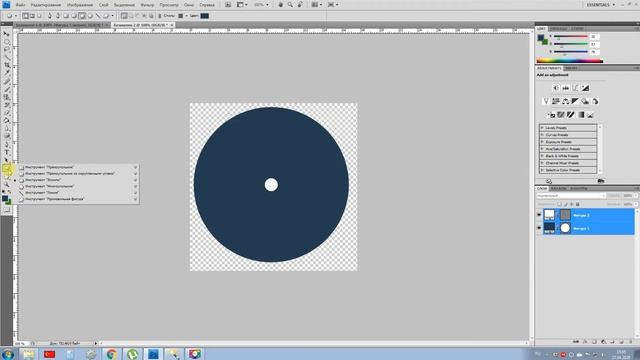Screen dimensions: 640x360
Task: Click the Vibrance adjustment icon
Action: [x=546, y=101]
